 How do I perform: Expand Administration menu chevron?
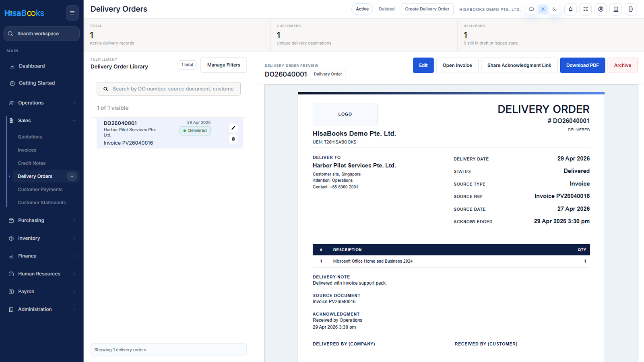[74, 310]
